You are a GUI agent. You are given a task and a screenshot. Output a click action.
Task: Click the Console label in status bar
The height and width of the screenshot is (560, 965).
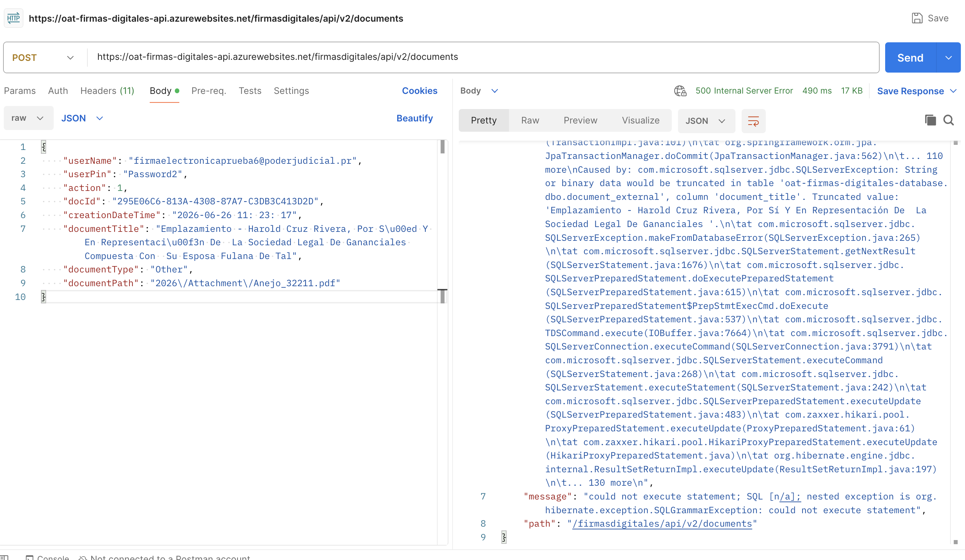[x=53, y=557]
